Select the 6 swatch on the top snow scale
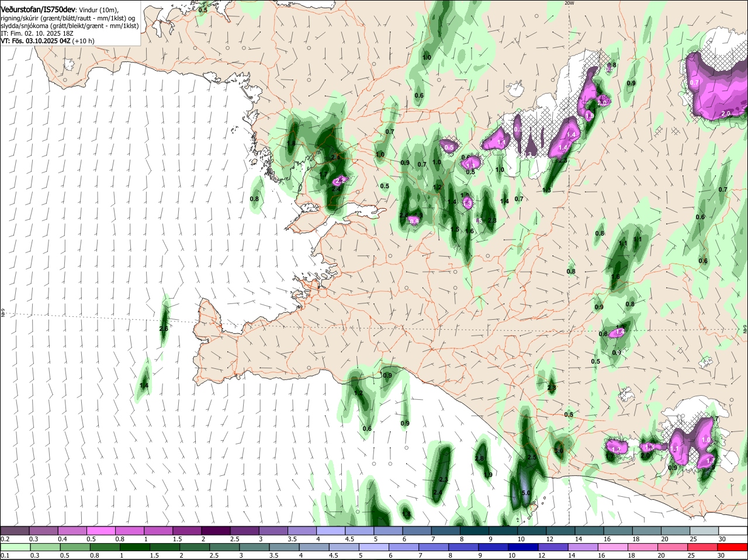The height and width of the screenshot is (560, 748). [x=417, y=530]
